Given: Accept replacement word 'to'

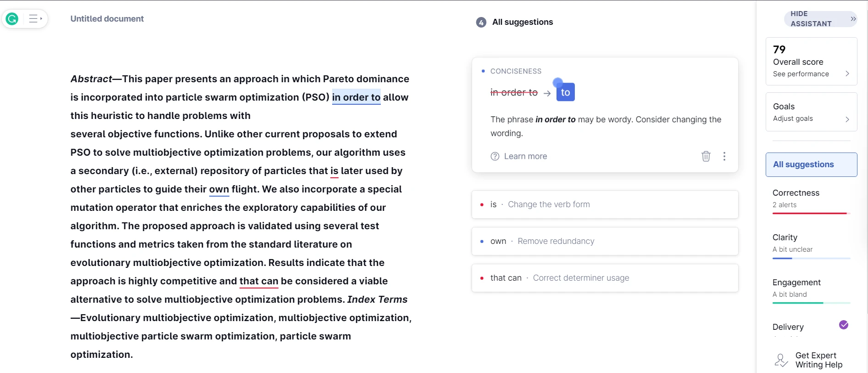Looking at the screenshot, I should [565, 92].
